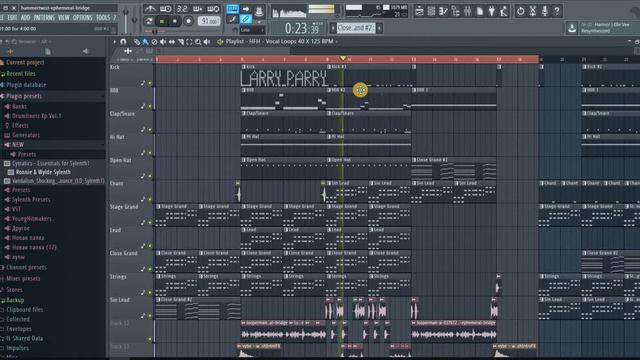
Task: Open the EDIT menu
Action: coord(12,18)
